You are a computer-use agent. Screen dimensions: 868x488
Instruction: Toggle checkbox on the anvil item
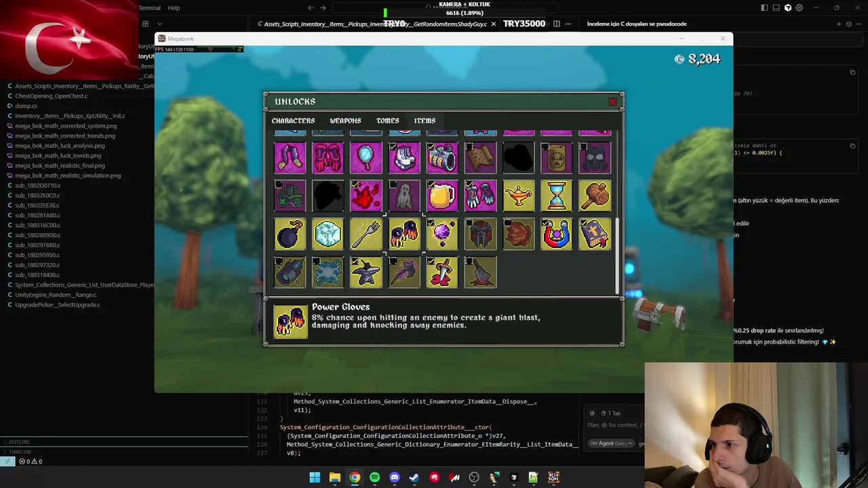(x=355, y=260)
